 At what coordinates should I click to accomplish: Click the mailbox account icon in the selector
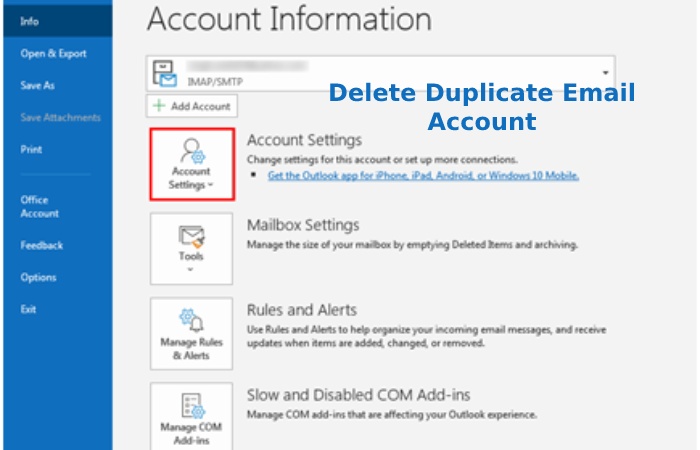click(x=164, y=74)
